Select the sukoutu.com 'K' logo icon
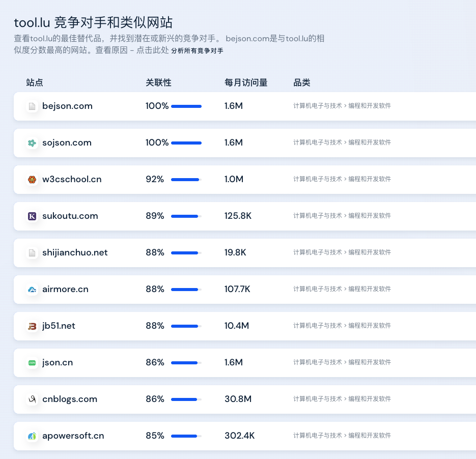Screen dimensions: 476x459 (32, 216)
